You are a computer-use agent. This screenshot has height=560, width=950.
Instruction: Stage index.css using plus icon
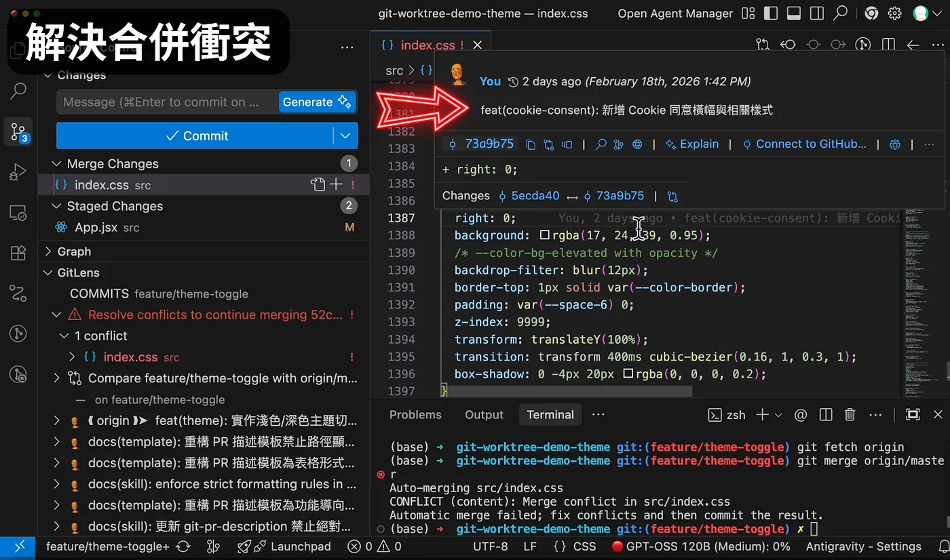336,184
